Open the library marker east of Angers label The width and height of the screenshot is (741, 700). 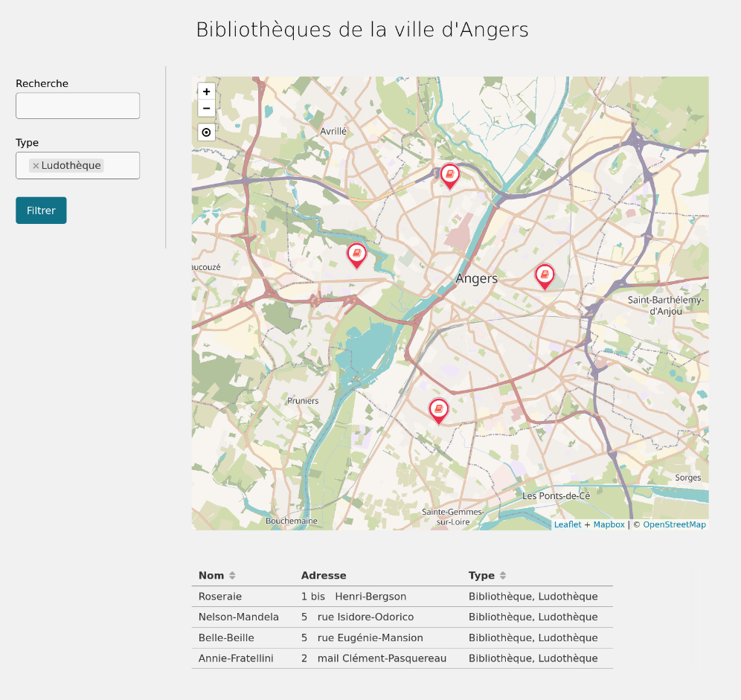545,277
